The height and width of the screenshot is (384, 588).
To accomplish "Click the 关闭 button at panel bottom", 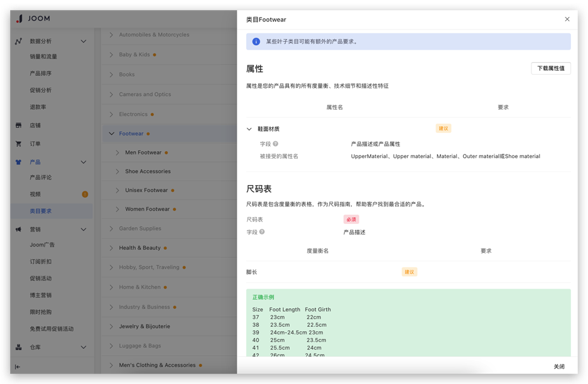I will point(558,366).
